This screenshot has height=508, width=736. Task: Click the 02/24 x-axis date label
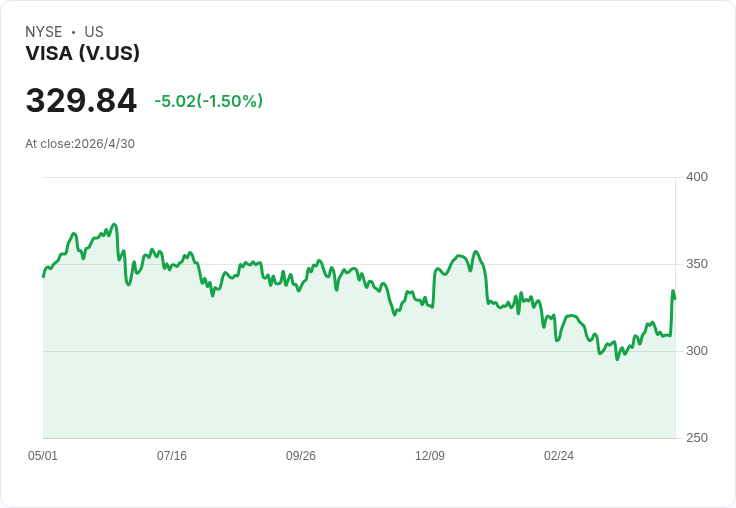(559, 456)
